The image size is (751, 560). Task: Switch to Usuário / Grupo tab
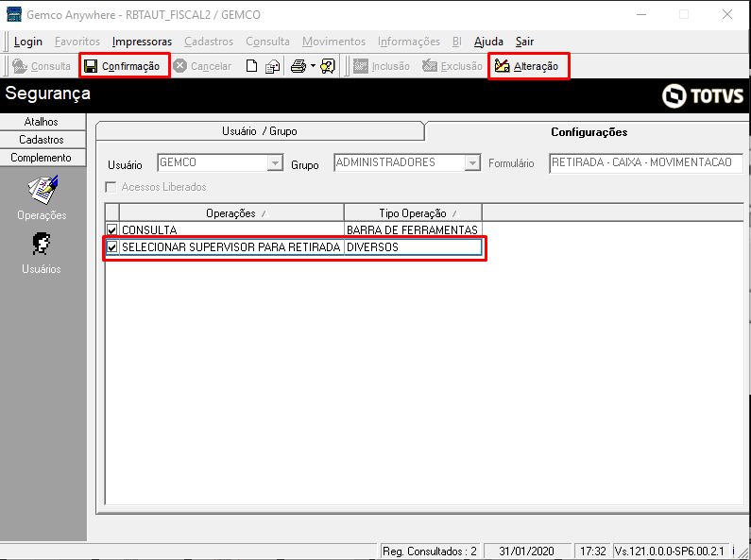(x=260, y=131)
